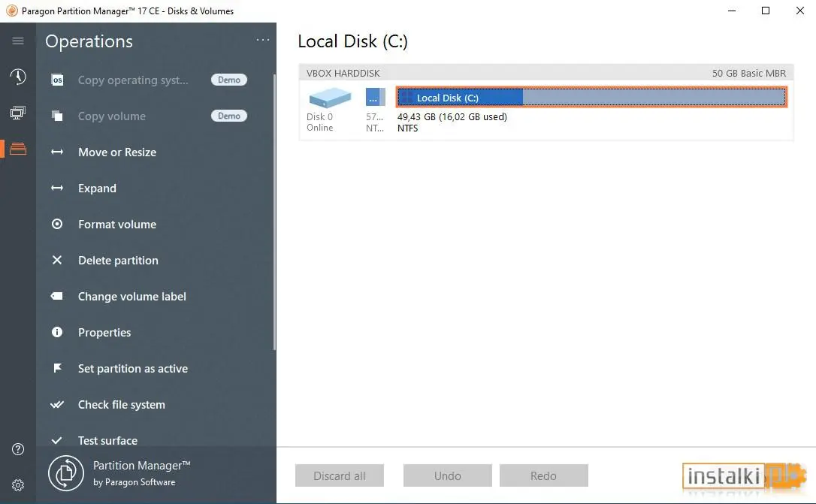Select the Disk 0 hard drive icon
The width and height of the screenshot is (816, 504).
(x=330, y=97)
